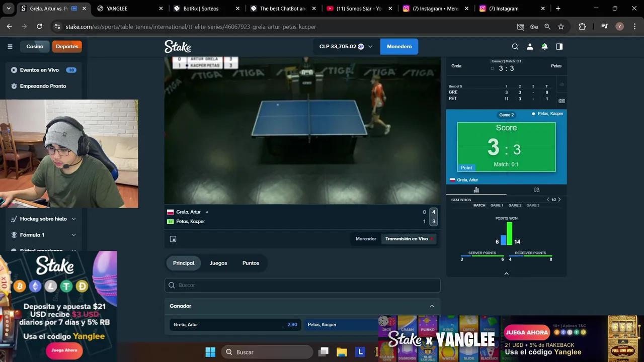Show the head-to-head players view

click(536, 190)
